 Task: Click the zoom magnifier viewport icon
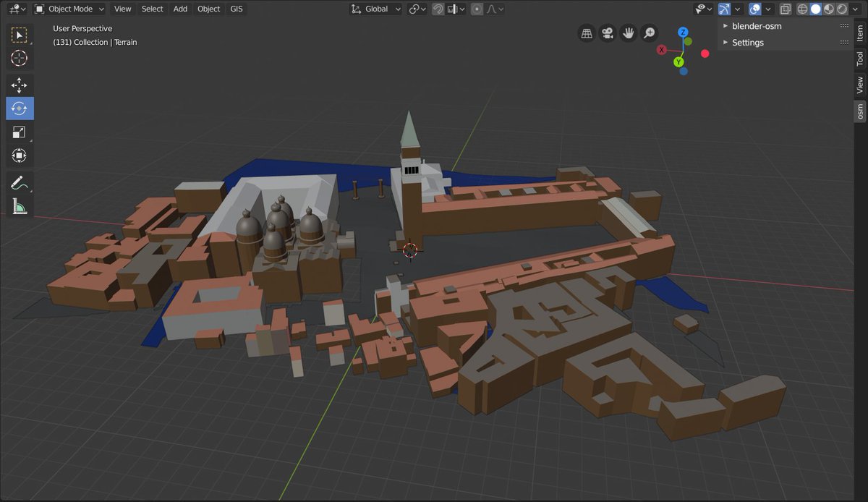pyautogui.click(x=650, y=33)
